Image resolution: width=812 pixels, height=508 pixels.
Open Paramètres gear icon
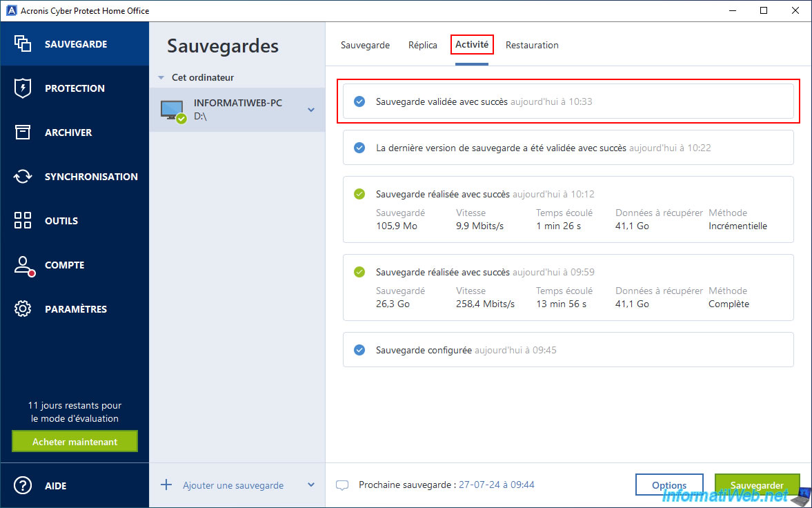(x=23, y=309)
